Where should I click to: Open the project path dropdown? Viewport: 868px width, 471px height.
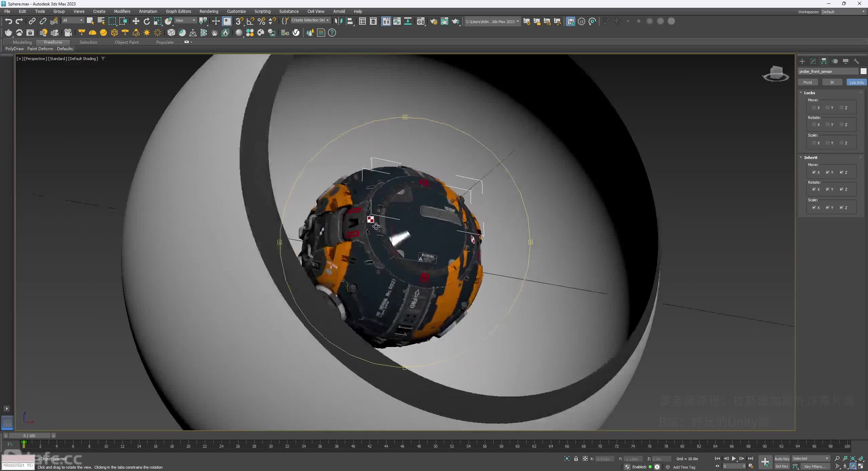[x=492, y=21]
